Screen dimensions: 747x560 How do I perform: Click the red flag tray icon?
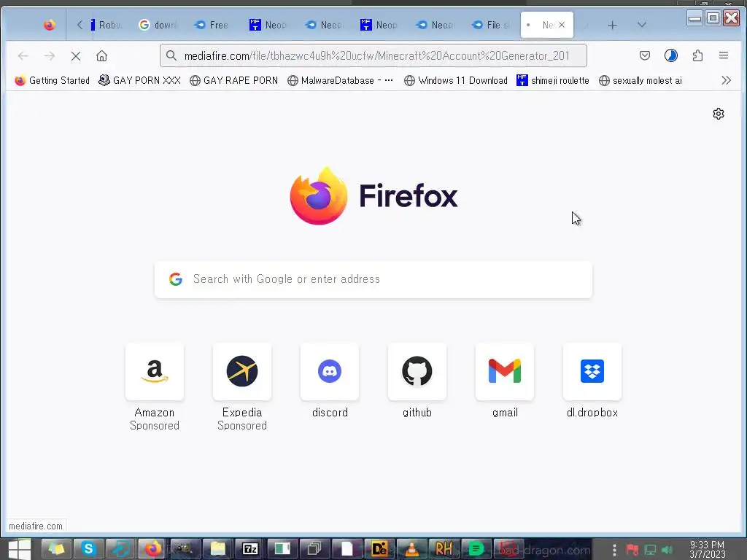(x=632, y=550)
